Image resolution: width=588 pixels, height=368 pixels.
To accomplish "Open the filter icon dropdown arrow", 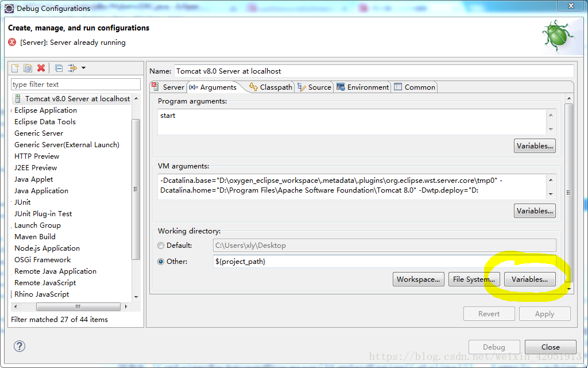I will 84,68.
